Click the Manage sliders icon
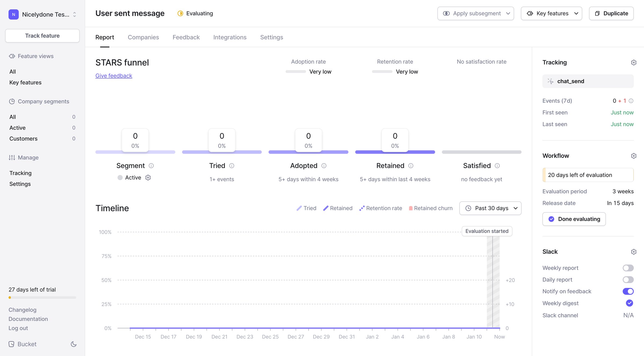 tap(12, 158)
